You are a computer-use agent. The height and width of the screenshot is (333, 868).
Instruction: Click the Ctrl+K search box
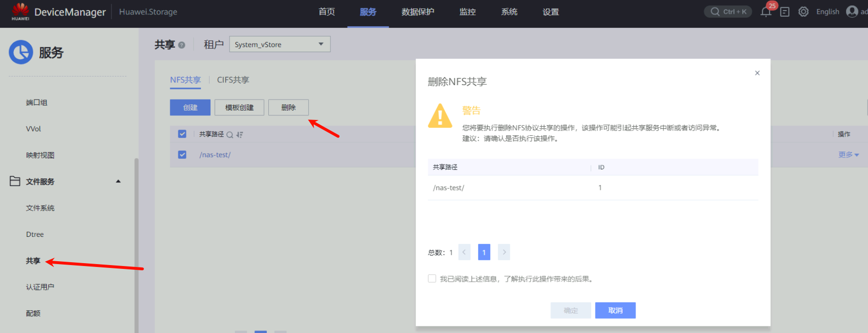pos(728,11)
